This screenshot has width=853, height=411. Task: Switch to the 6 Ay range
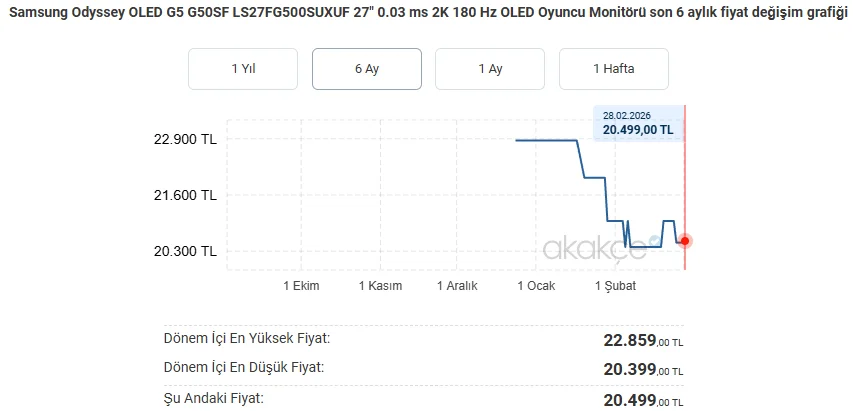[366, 69]
